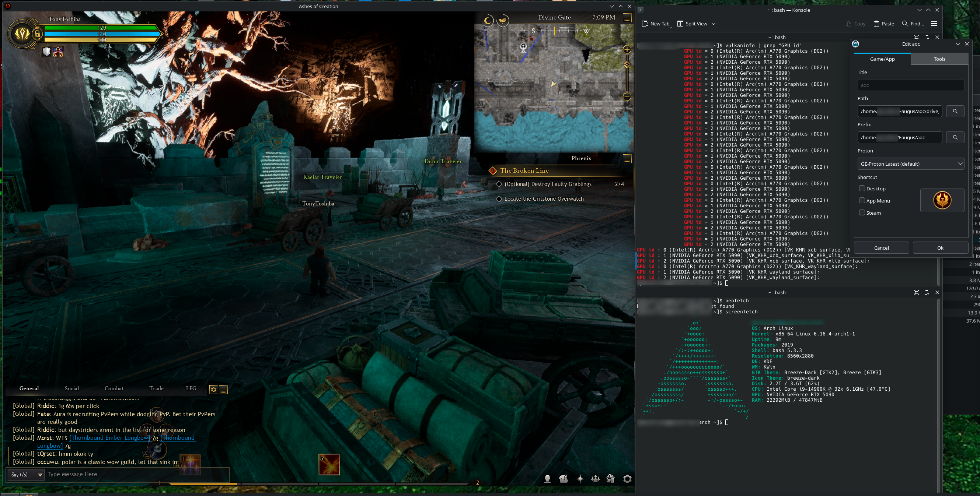
Task: Collapse the minimap panel beside 7:09 PM
Action: [627, 18]
